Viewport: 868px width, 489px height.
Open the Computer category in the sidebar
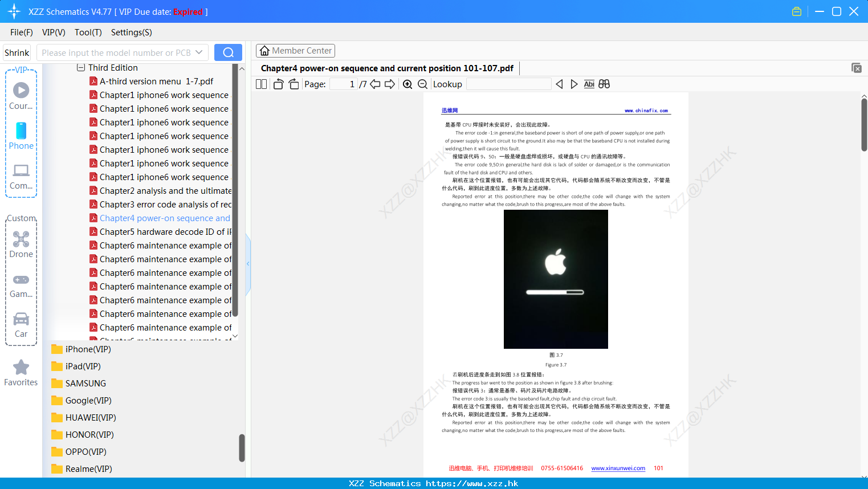(x=21, y=176)
